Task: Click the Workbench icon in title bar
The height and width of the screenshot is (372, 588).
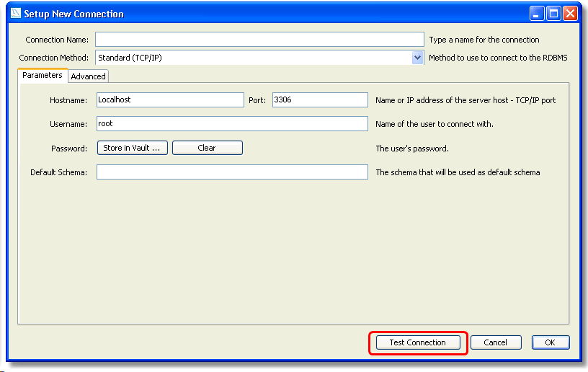Action: 16,14
